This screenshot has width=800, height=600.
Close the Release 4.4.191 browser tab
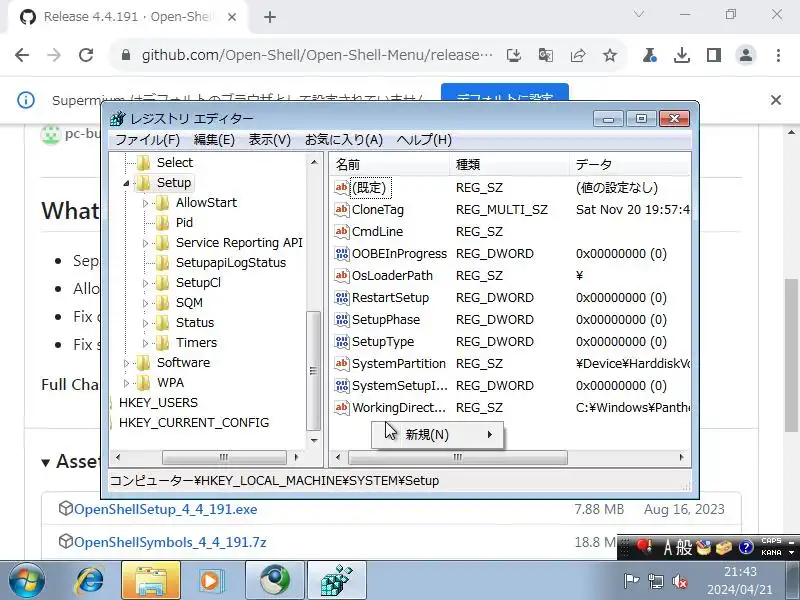(x=232, y=17)
